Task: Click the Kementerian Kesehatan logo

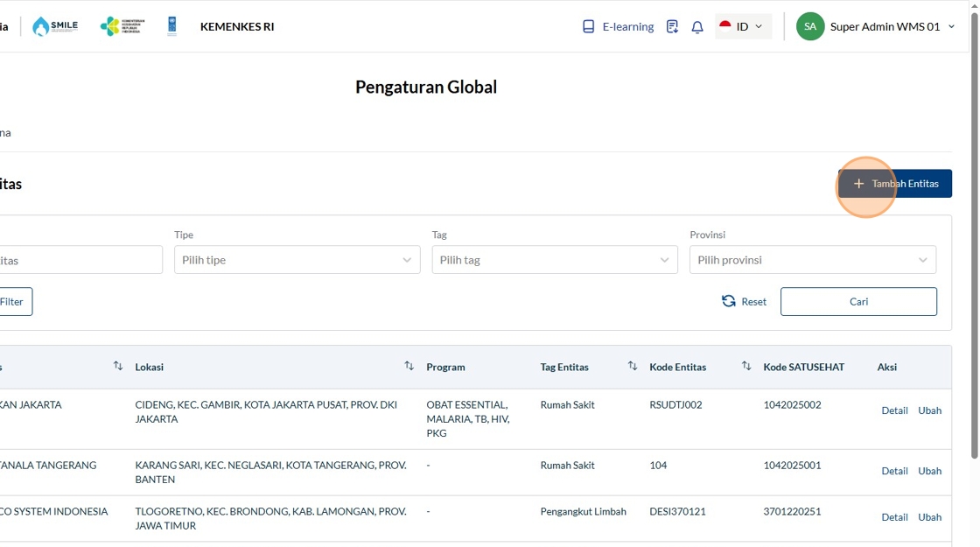Action: click(122, 26)
